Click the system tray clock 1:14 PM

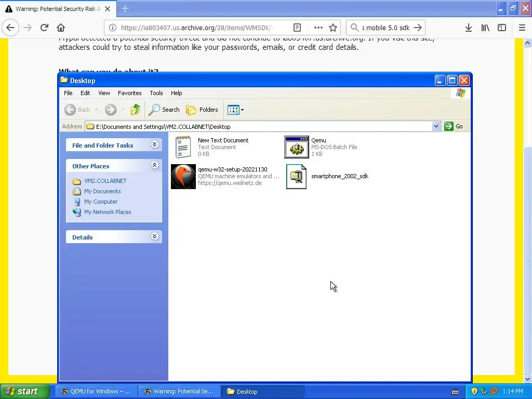coord(513,391)
